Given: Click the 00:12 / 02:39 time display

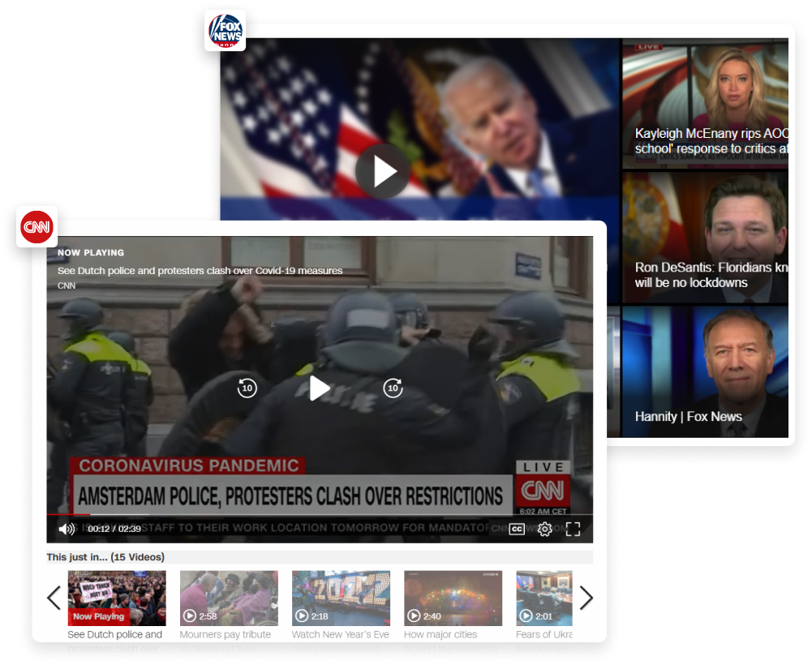Looking at the screenshot, I should (114, 529).
